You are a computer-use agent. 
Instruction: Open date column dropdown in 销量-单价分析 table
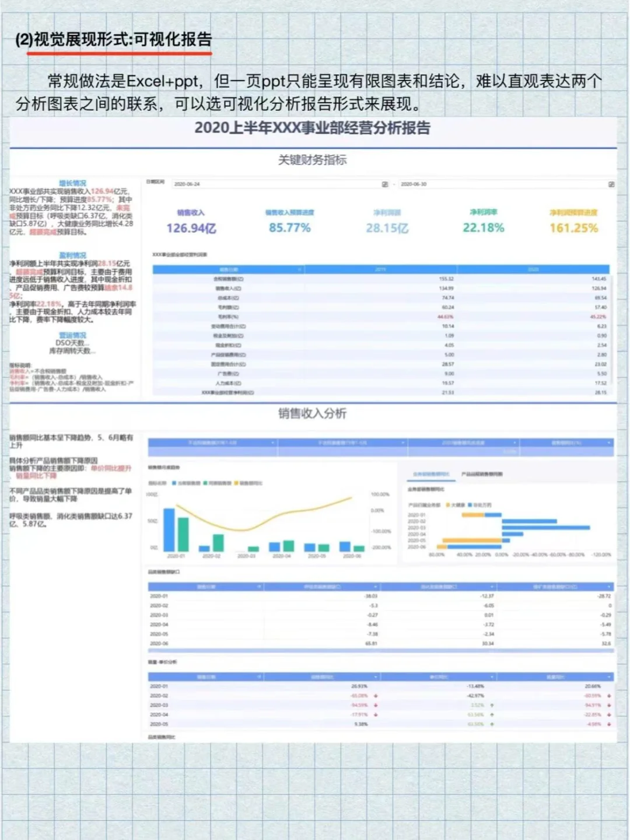coord(259,677)
